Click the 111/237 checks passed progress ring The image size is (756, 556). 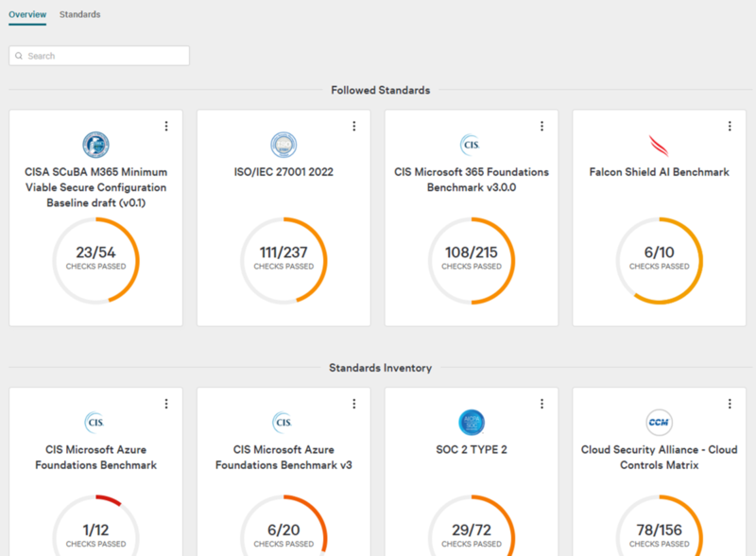[x=283, y=261]
